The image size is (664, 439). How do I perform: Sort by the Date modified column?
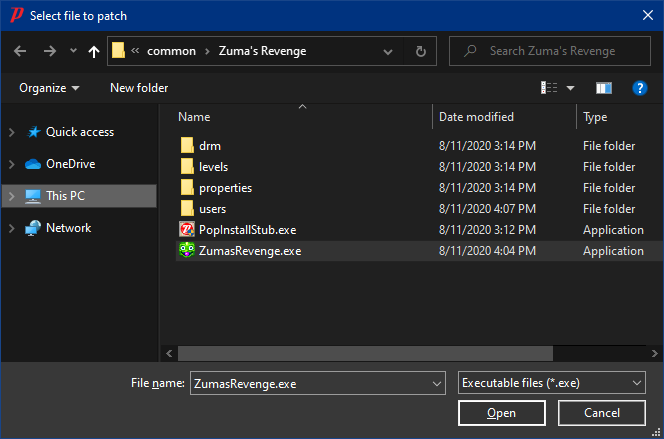(x=476, y=117)
